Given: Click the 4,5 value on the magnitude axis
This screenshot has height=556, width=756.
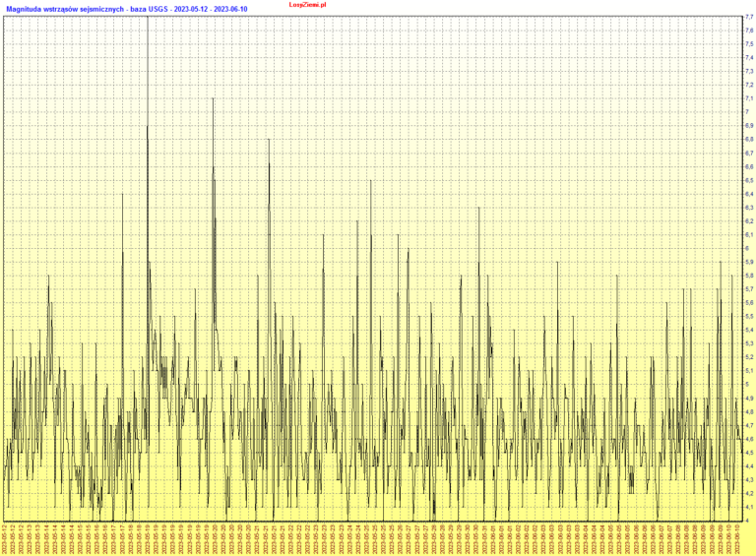Looking at the screenshot, I should click(x=749, y=453).
